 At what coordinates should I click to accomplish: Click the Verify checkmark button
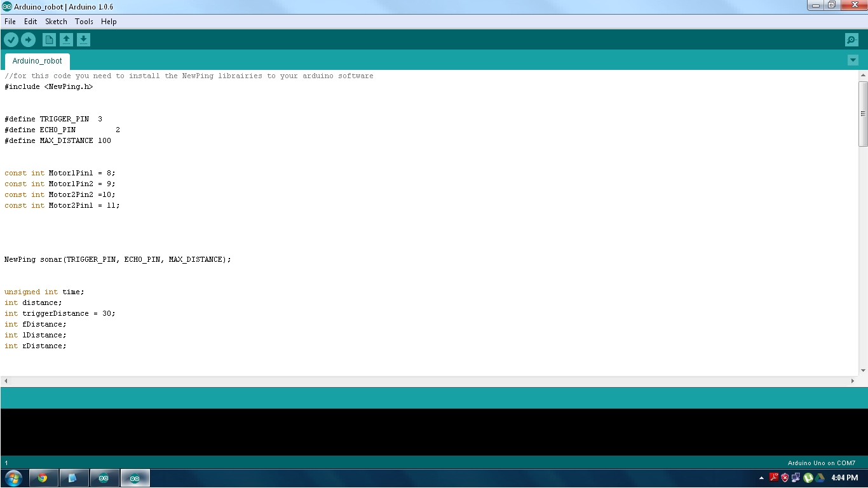[11, 40]
